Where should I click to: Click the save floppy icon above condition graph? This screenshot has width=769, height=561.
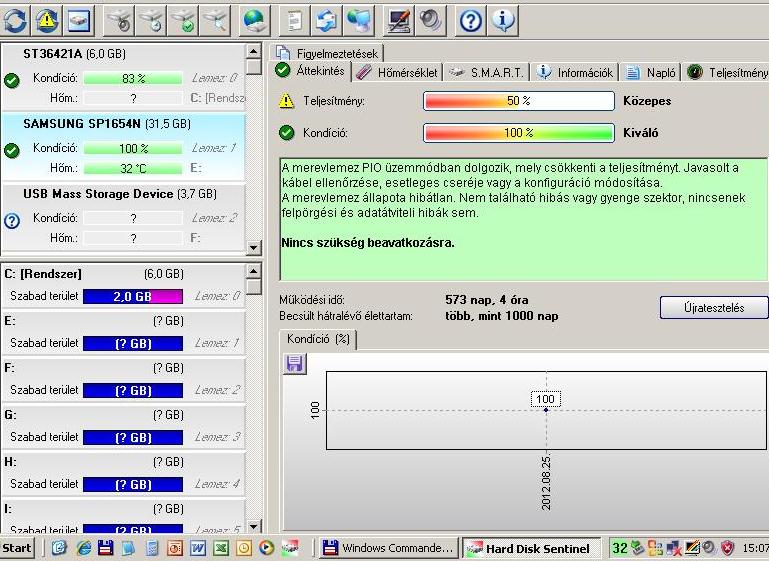tap(295, 364)
